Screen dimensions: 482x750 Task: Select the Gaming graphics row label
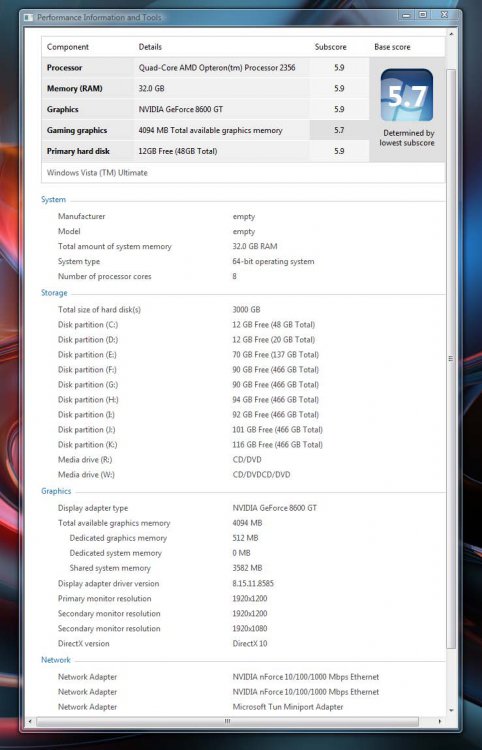click(x=77, y=130)
